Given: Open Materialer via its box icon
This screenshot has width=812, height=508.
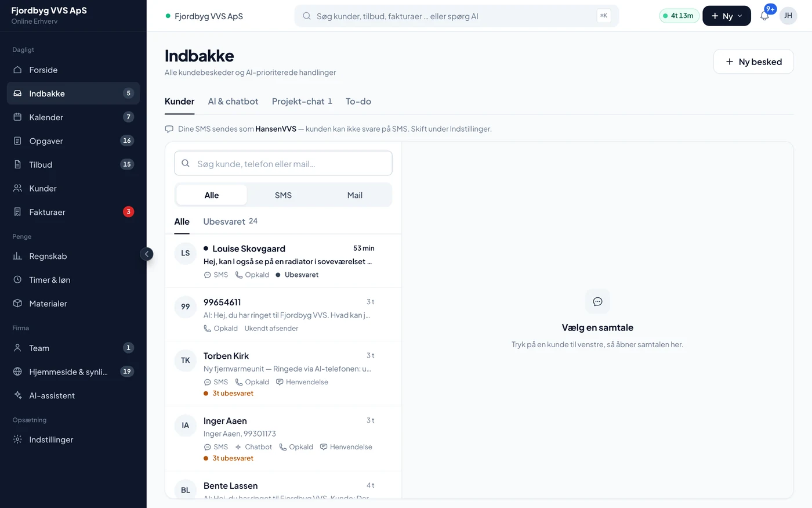Looking at the screenshot, I should 17,304.
